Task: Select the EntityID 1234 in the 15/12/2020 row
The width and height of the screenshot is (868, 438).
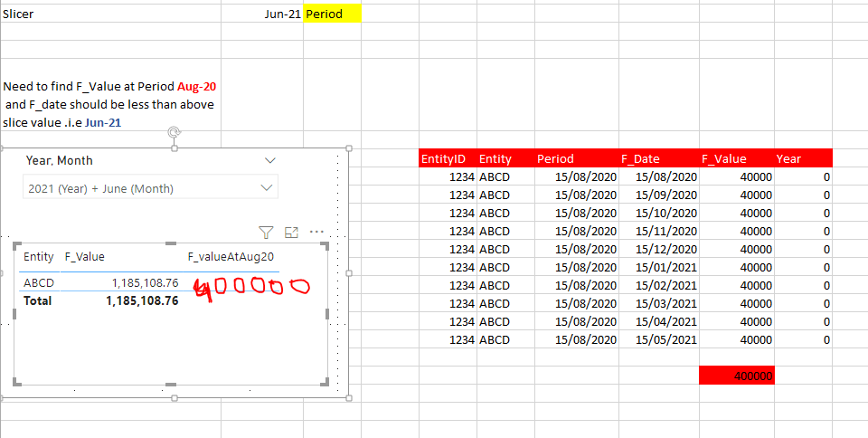Action: [x=448, y=249]
